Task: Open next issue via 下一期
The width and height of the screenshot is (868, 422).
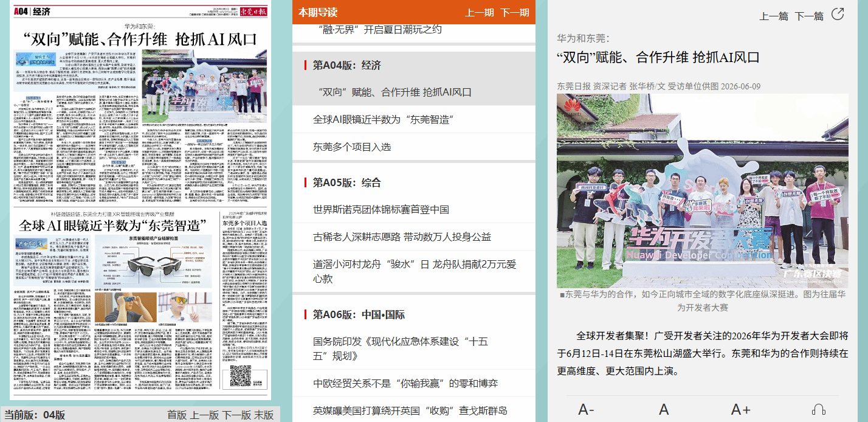Action: [x=515, y=12]
